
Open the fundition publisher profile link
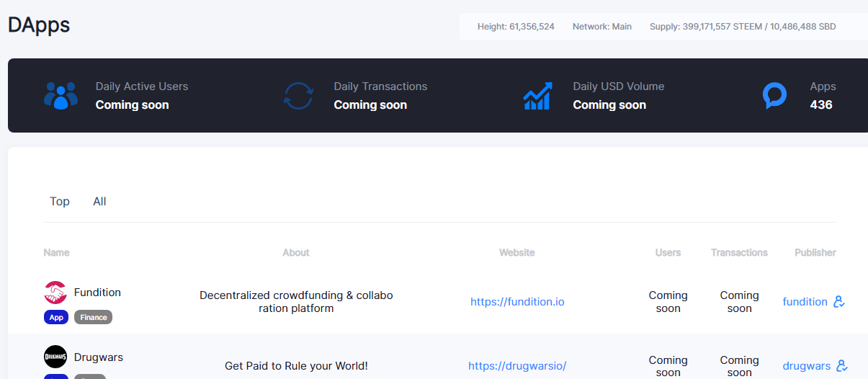(805, 302)
